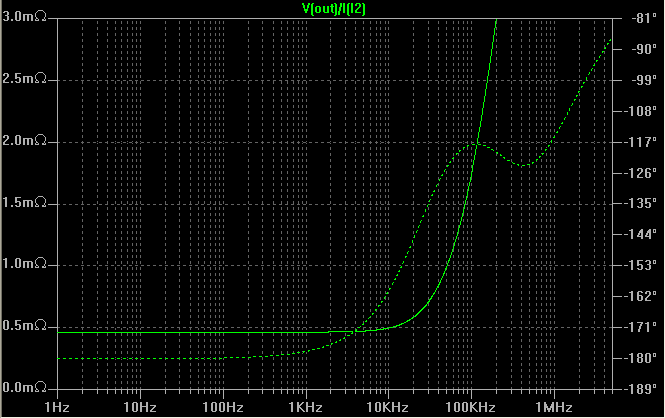Click the 2.0mΩ left axis label

pyautogui.click(x=24, y=141)
